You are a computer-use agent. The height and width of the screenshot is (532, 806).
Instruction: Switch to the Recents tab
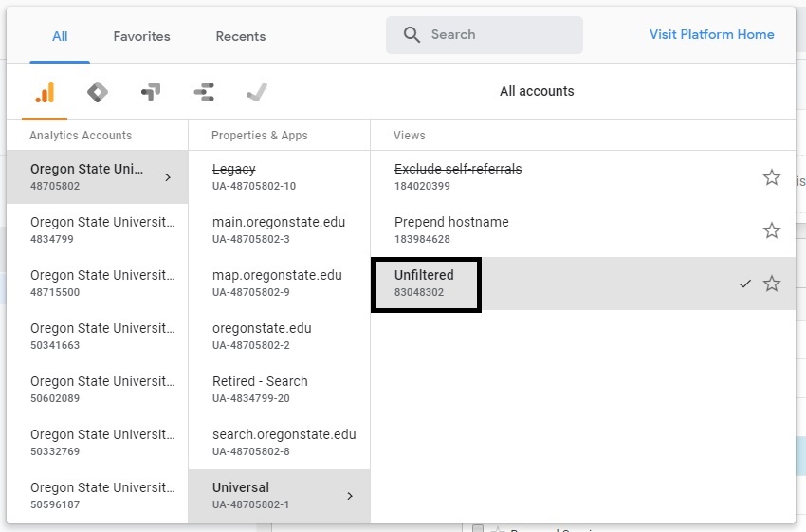point(241,36)
